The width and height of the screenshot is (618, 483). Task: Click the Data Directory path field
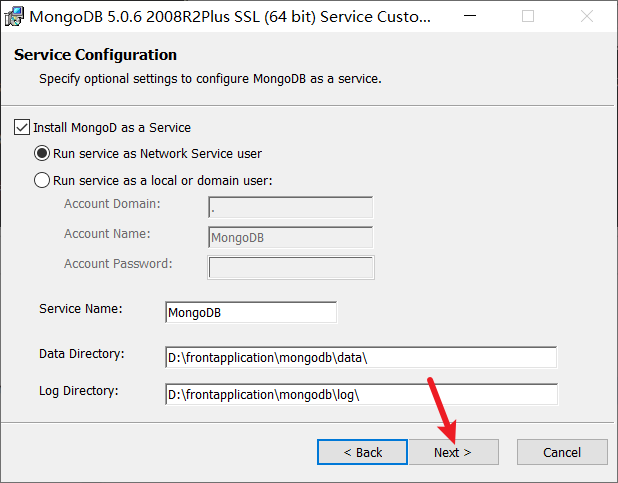click(x=361, y=357)
